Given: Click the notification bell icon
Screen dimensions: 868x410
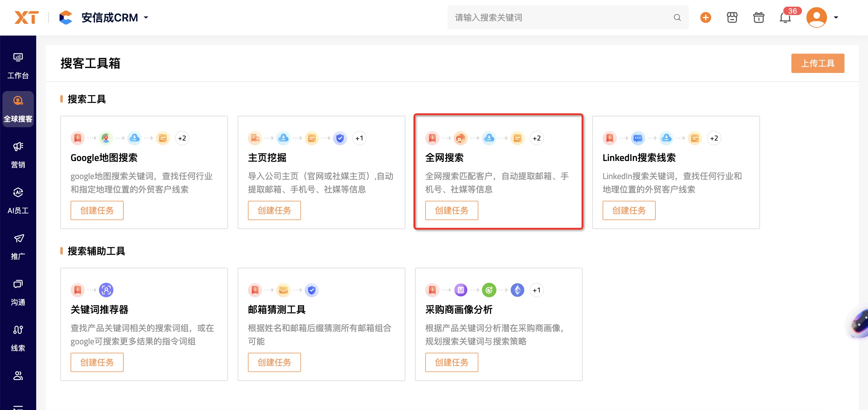Looking at the screenshot, I should click(x=785, y=17).
